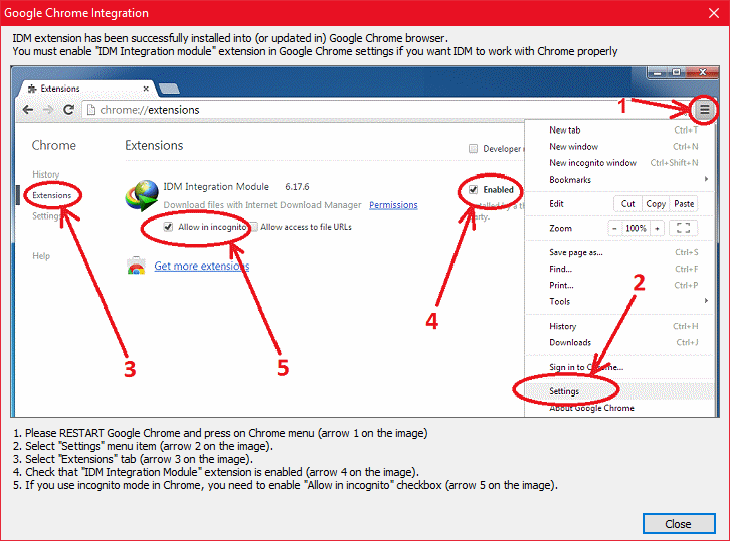Toggle the Enabled checkbox

(x=473, y=189)
